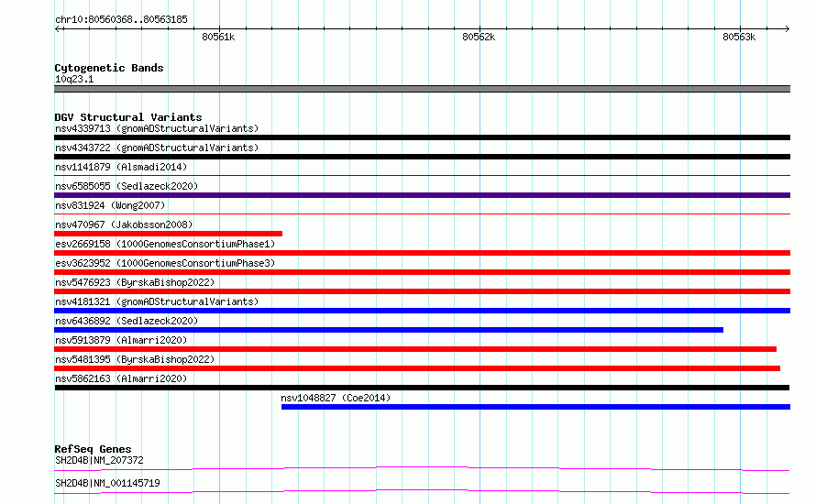Select the black bar under nsv4343722
This screenshot has width=816, height=504.
tap(422, 157)
